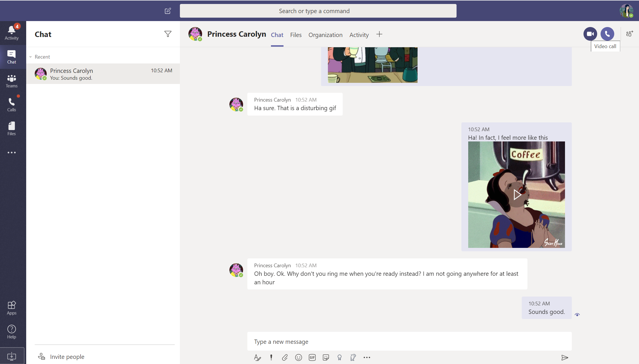The image size is (639, 364).
Task: Switch to the Chat tab
Action: pos(277,35)
